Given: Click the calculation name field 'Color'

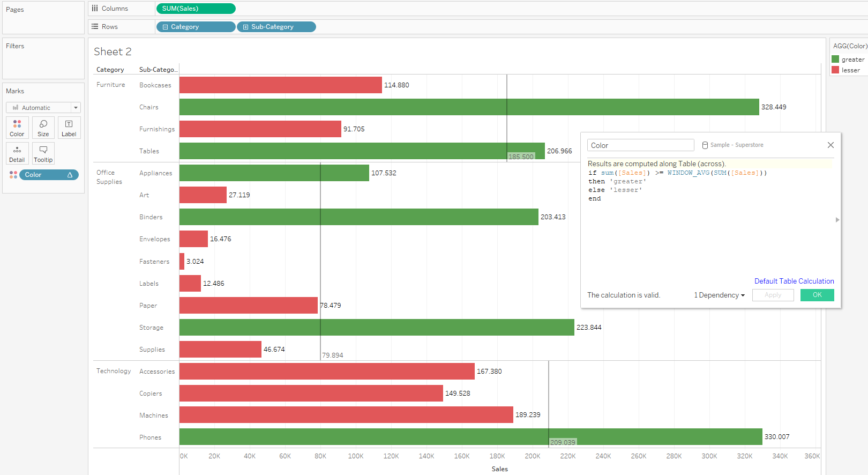Looking at the screenshot, I should tap(640, 145).
